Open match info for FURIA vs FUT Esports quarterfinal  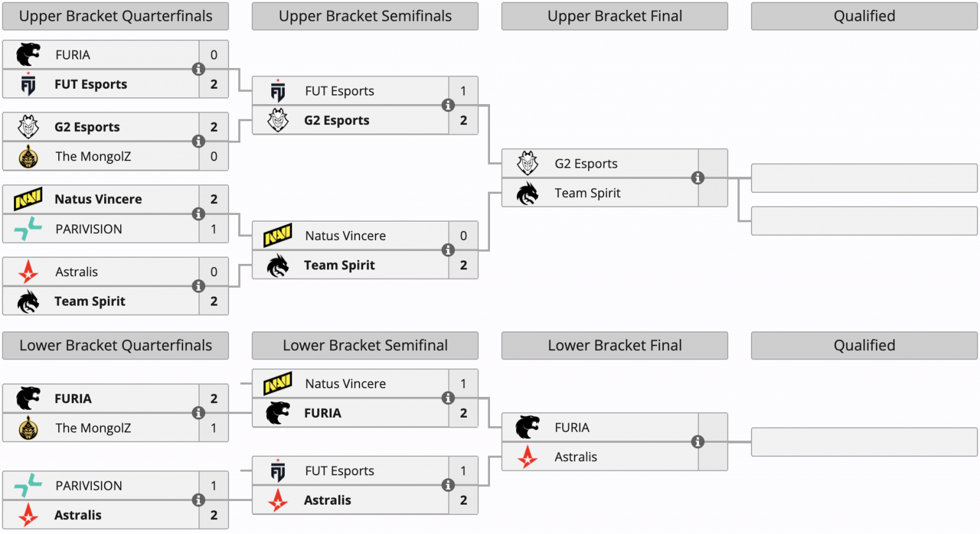point(198,69)
